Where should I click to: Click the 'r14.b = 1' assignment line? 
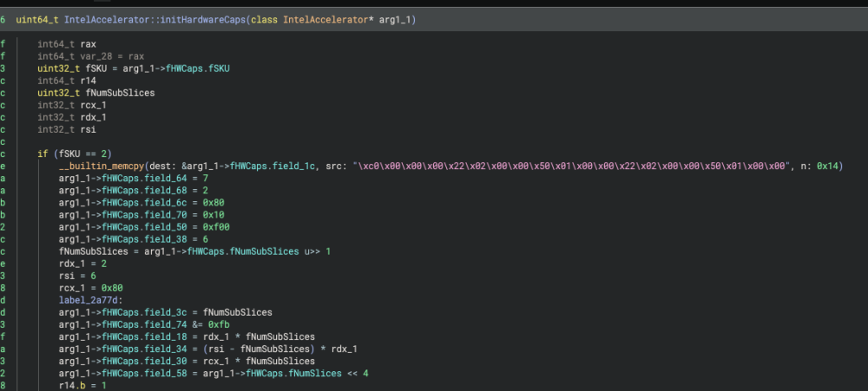coord(82,385)
